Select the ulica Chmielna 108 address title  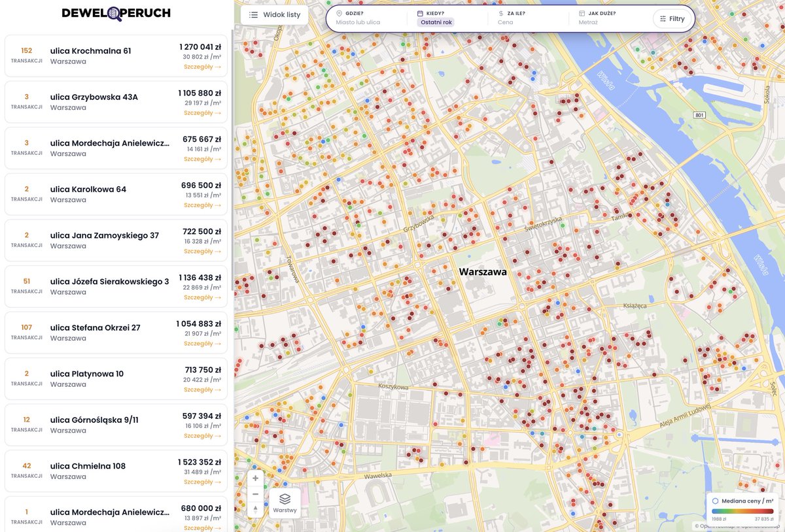click(88, 467)
